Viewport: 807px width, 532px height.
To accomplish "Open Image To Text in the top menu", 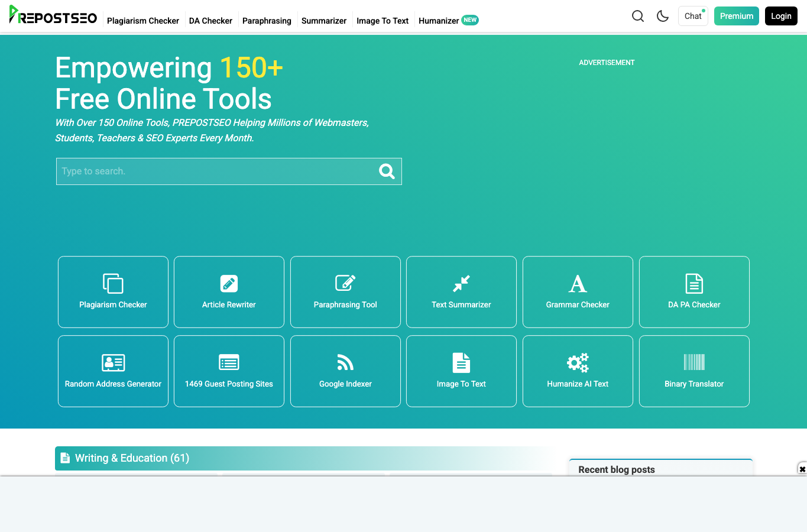I will pos(383,21).
